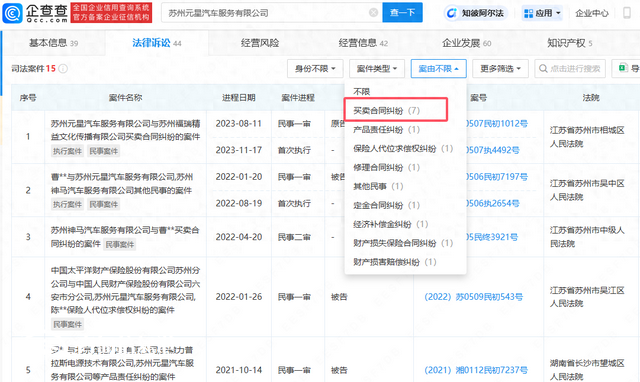Select 保险人代位求偿权纠纷 (1) option

pos(403,148)
